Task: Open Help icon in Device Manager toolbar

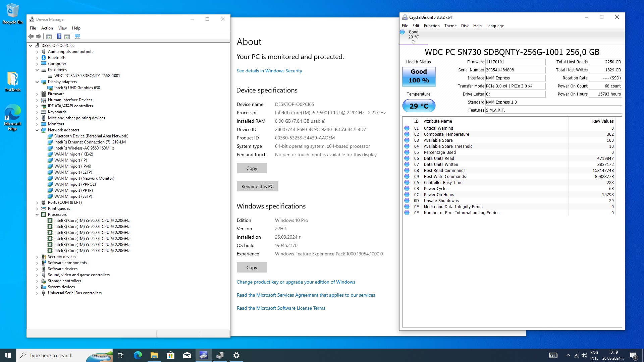Action: coord(59,36)
